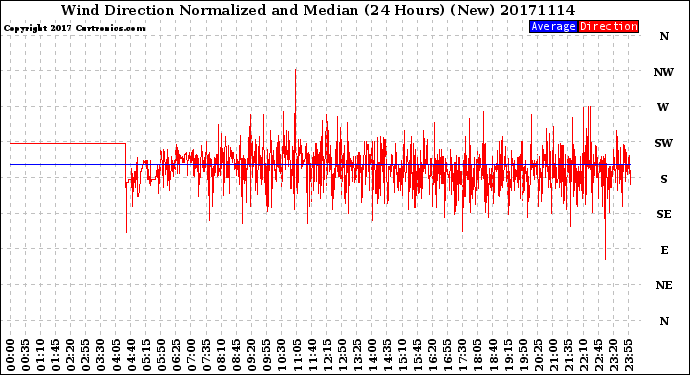The height and width of the screenshot is (375, 690).
Task: Click the NE axis label
Action: [664, 286]
